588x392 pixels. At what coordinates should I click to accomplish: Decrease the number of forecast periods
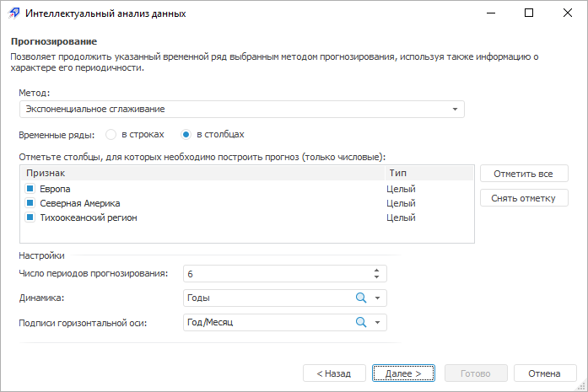(376, 277)
